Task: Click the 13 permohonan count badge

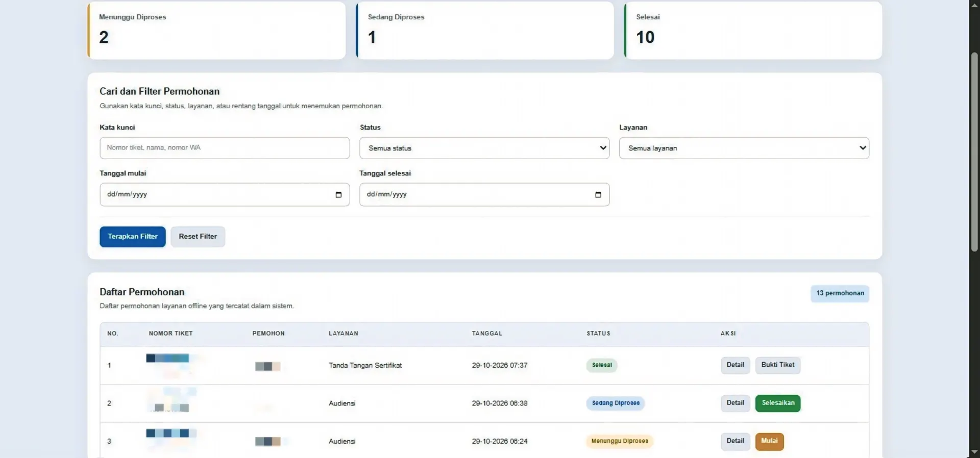Action: click(840, 293)
